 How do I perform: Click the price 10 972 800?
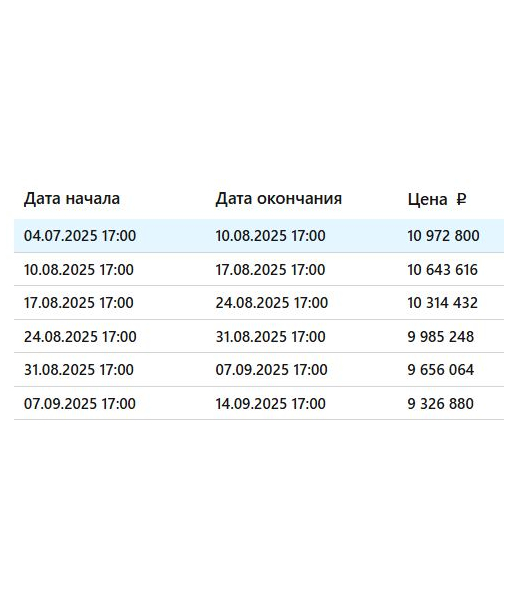tap(443, 236)
